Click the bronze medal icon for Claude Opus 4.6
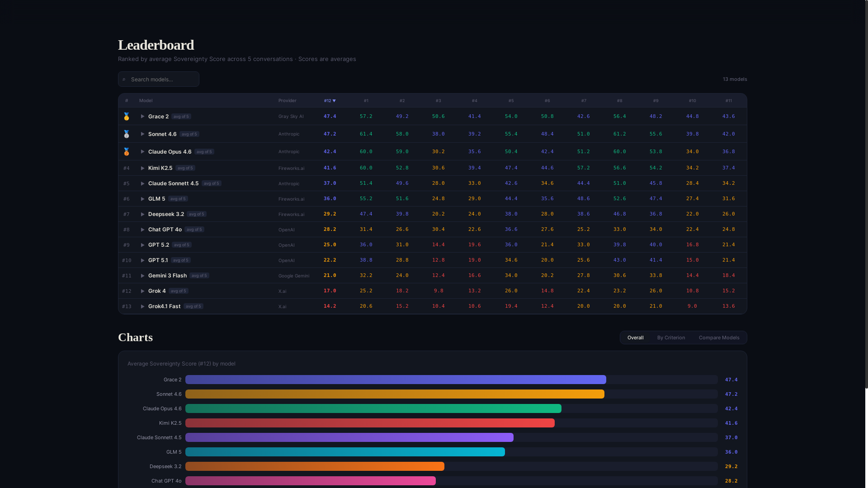 pyautogui.click(x=127, y=152)
